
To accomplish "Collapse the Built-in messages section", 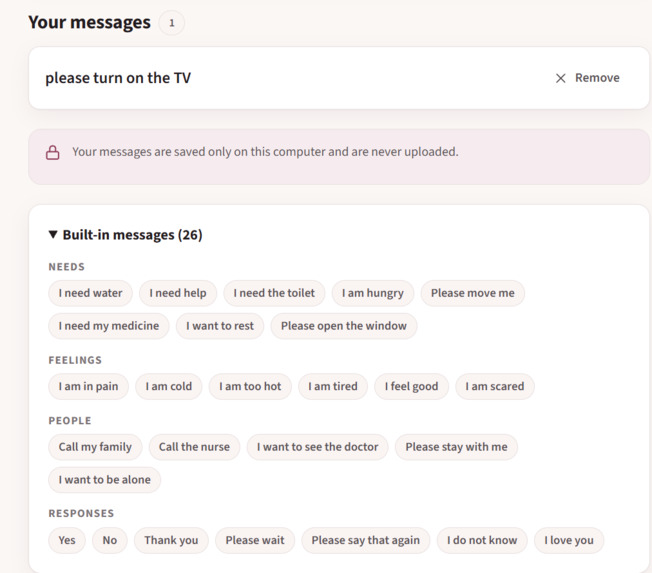I will point(126,235).
